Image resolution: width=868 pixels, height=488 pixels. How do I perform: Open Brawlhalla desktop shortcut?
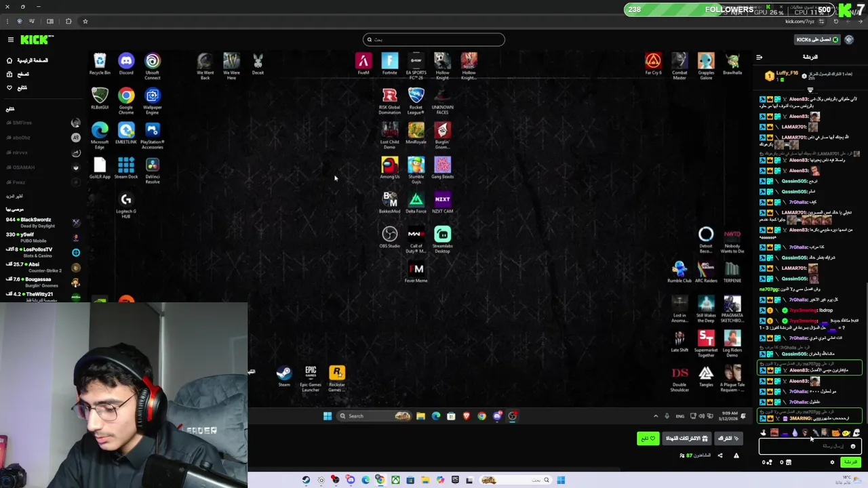pyautogui.click(x=732, y=64)
